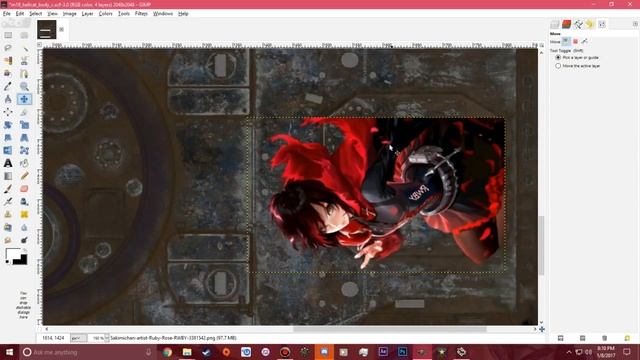Open Google Chrome from the taskbar

[x=167, y=352]
